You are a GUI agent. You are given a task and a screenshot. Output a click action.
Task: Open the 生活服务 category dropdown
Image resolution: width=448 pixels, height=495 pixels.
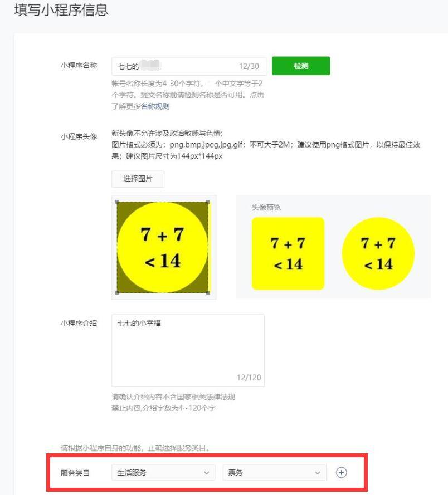pos(163,472)
